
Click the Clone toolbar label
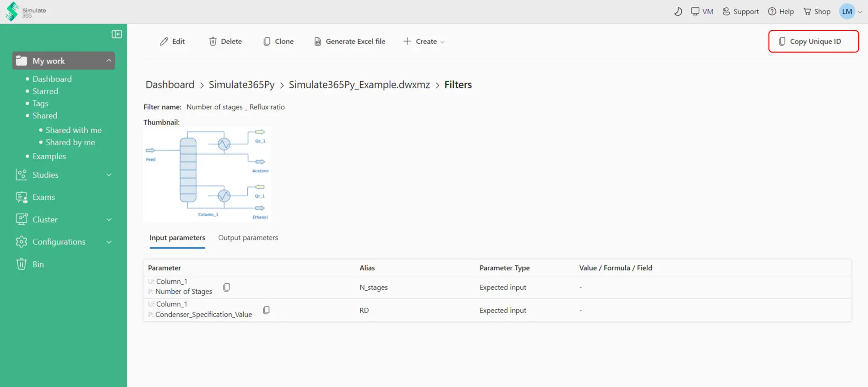click(x=284, y=42)
